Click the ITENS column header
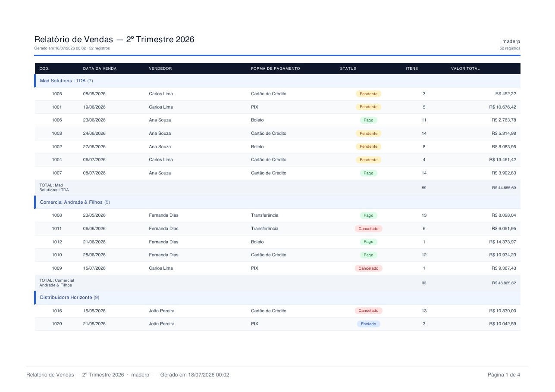Screen dimensions: 555x392 point(412,68)
